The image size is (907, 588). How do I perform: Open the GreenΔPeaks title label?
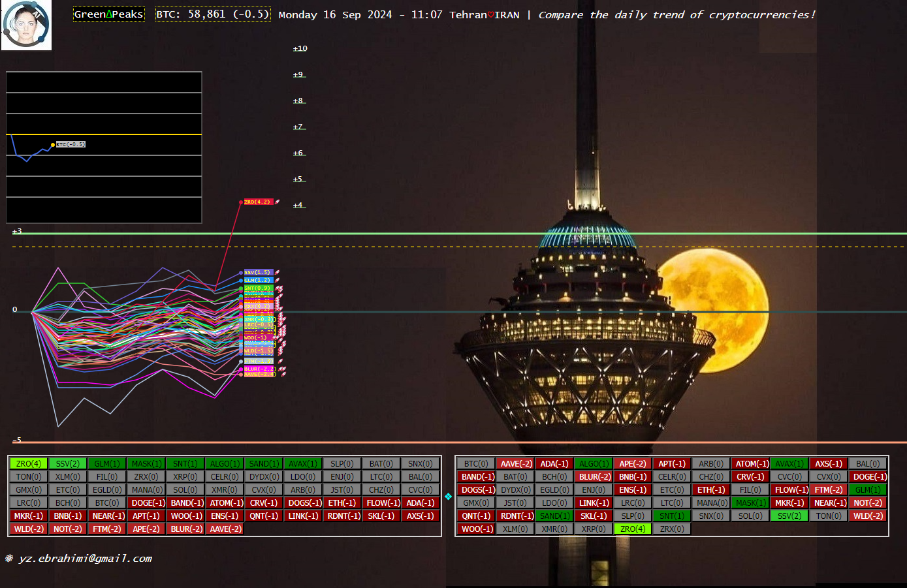click(108, 14)
